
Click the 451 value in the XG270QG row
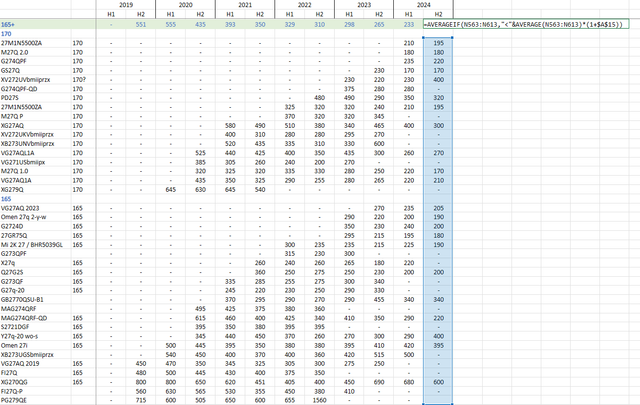[x=260, y=382]
